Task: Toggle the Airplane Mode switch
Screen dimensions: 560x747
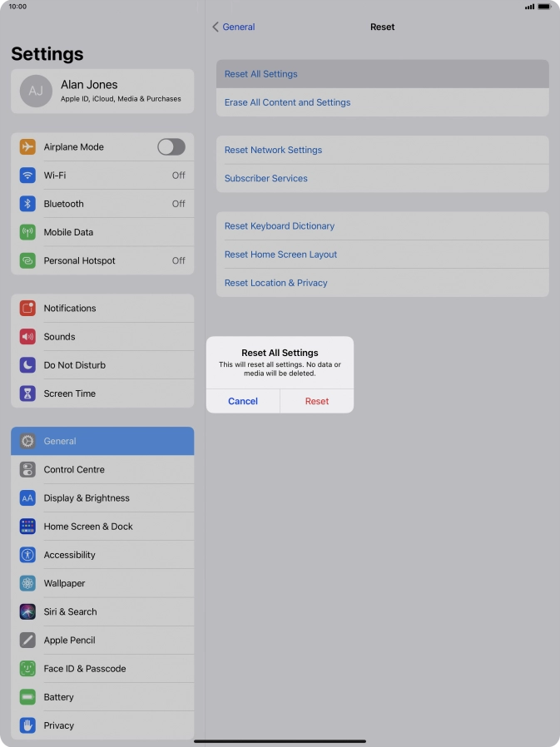Action: [x=171, y=146]
